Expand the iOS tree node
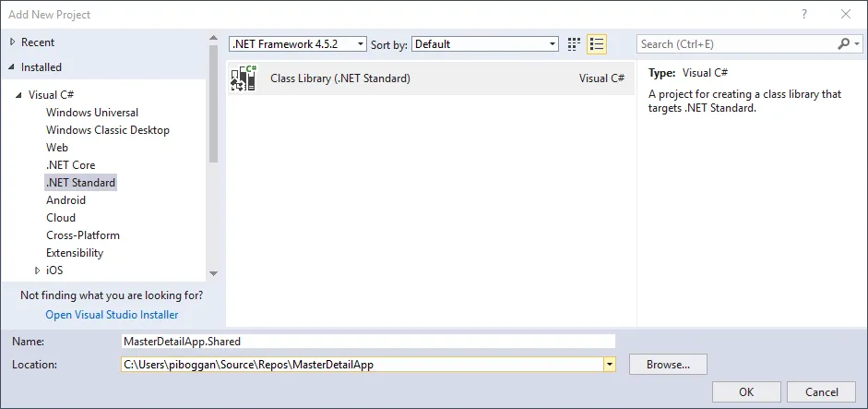The image size is (868, 409). point(38,271)
